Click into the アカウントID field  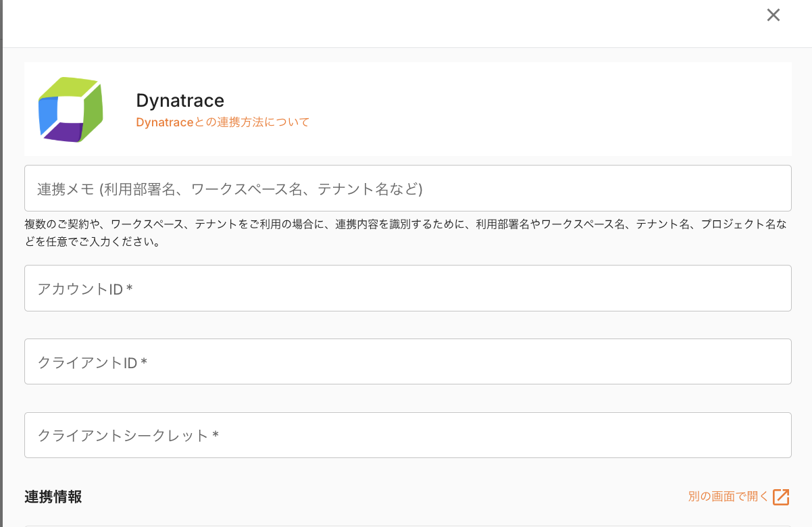point(407,288)
